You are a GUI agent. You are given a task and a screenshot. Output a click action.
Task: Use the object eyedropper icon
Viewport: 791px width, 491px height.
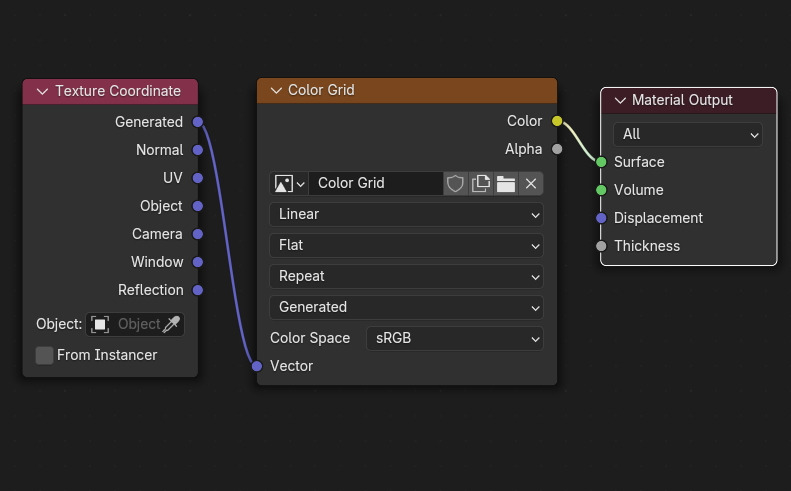(x=171, y=324)
